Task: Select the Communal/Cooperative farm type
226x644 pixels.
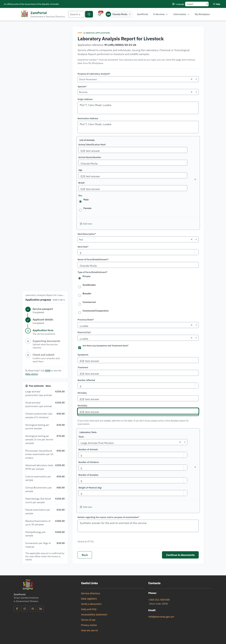Action: point(80,312)
